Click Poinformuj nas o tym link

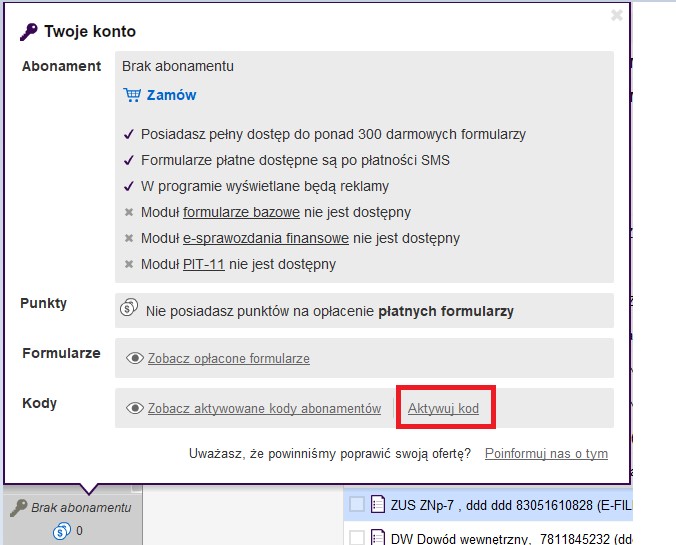(x=546, y=454)
